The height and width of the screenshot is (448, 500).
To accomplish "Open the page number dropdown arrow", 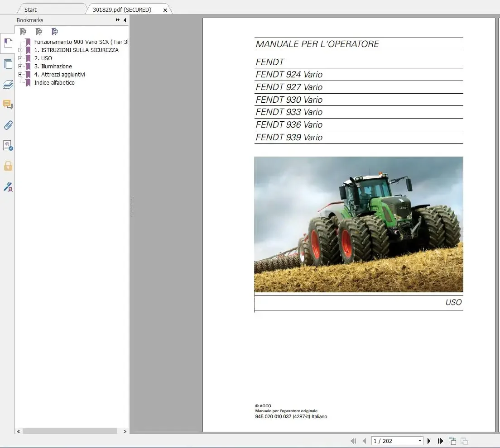I will click(x=420, y=441).
